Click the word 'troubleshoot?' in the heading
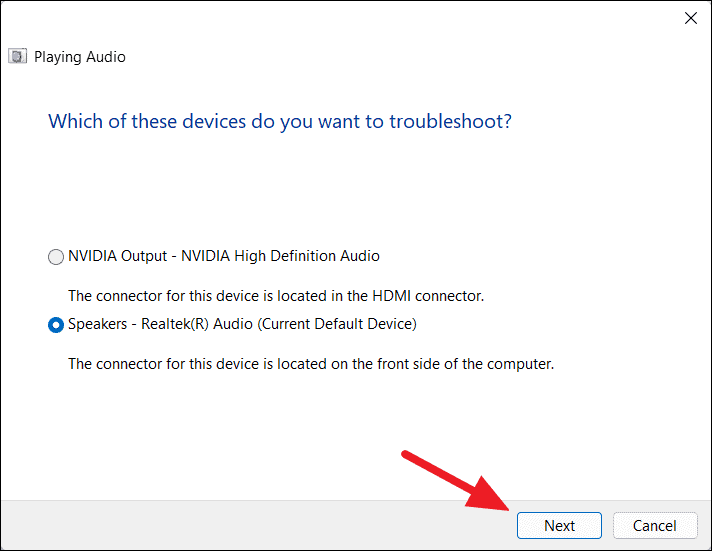The width and height of the screenshot is (712, 551). click(x=450, y=122)
